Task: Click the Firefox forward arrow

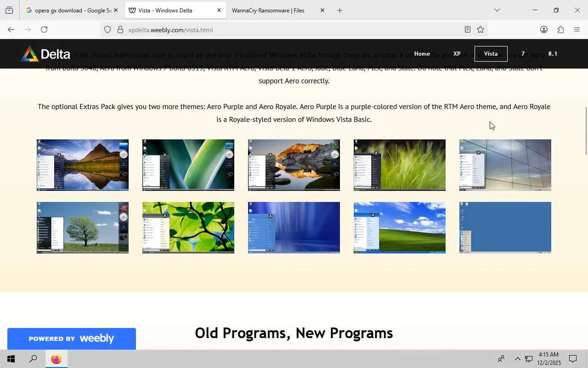Action: (x=28, y=29)
